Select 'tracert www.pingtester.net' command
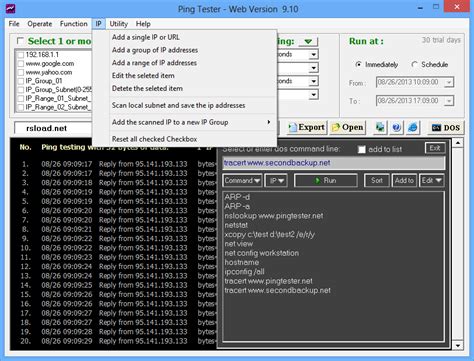This screenshot has width=474, height=361. [x=269, y=281]
